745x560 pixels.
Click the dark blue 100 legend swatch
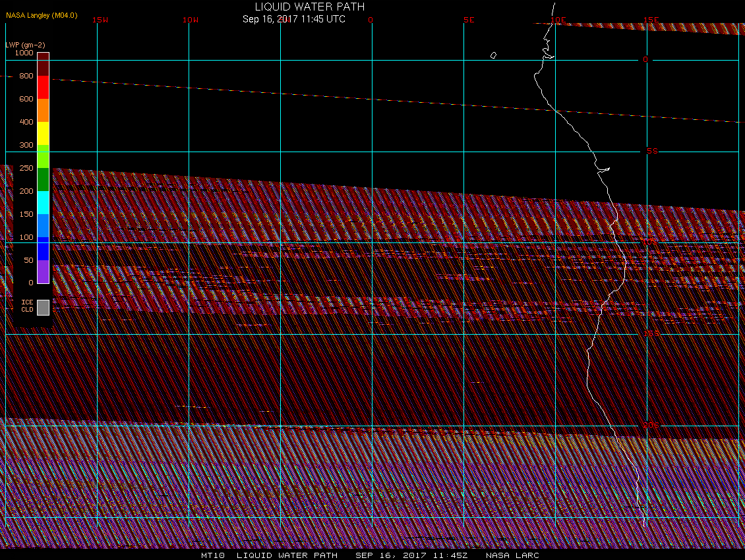pos(44,248)
